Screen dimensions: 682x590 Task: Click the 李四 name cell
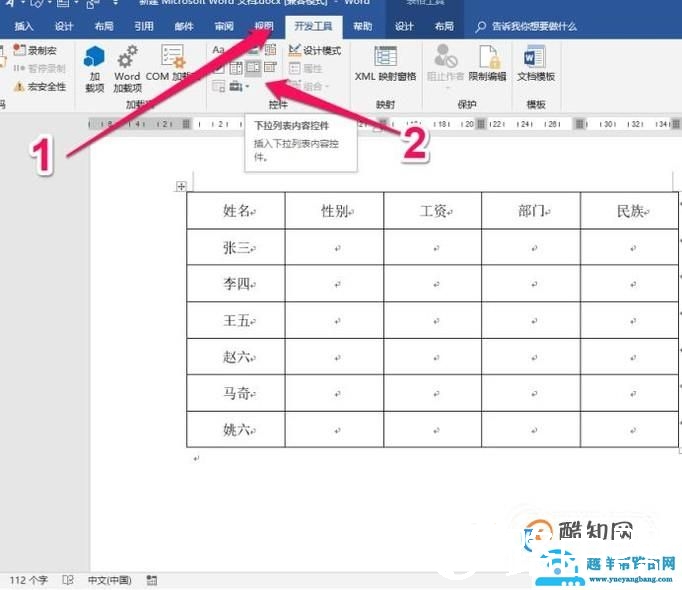click(x=236, y=284)
